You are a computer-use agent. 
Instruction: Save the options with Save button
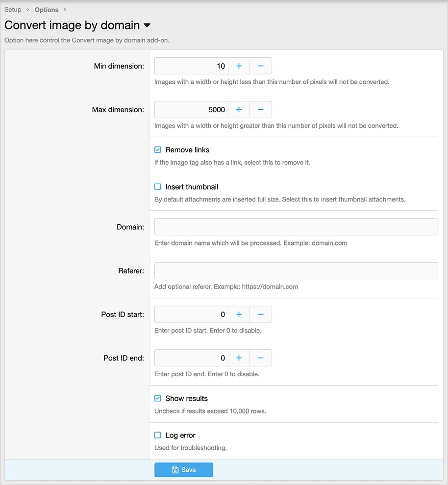pos(184,469)
